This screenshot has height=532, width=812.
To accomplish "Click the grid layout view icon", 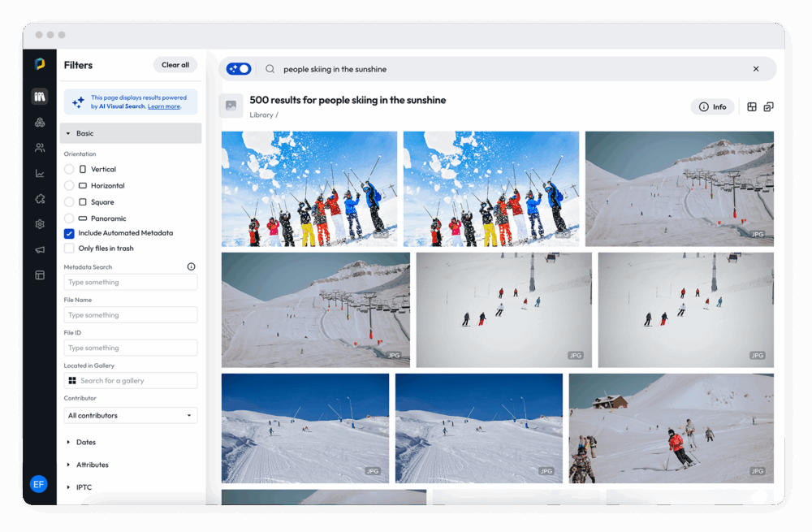I will coord(752,106).
